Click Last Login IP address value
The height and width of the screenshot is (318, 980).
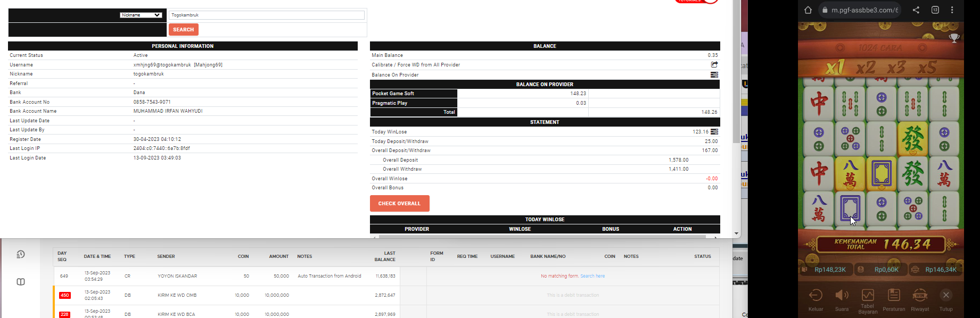click(x=162, y=148)
